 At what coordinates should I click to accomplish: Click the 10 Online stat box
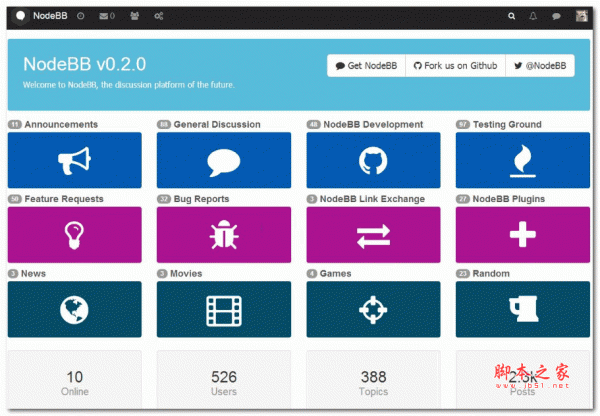point(75,379)
